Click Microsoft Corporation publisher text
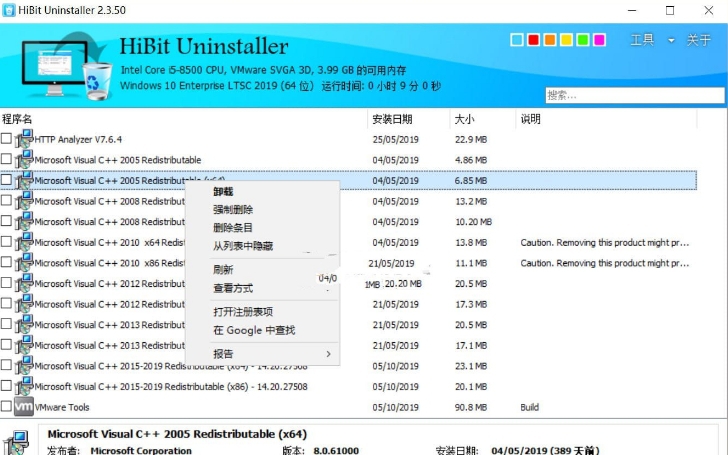This screenshot has width=728, height=455. point(141,450)
